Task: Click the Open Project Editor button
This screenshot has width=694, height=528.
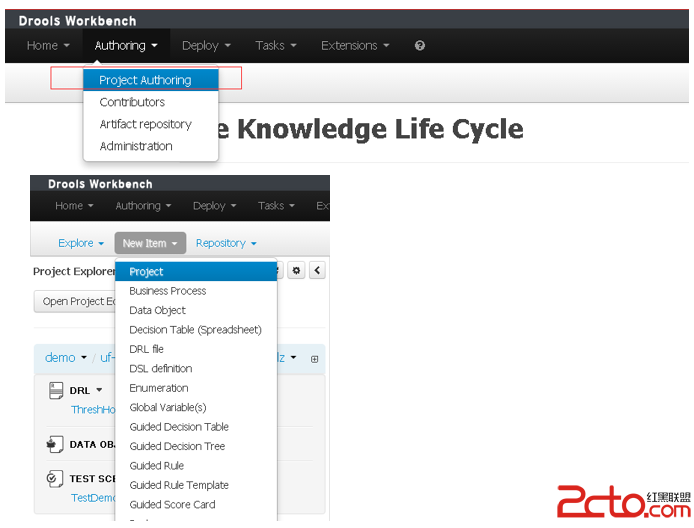Action: [x=75, y=301]
